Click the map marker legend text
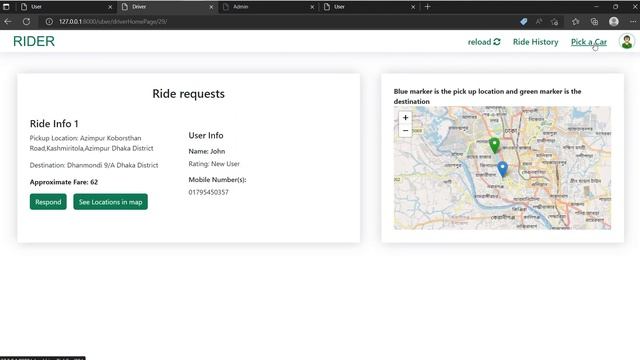This screenshot has height=360, width=640. 487,96
